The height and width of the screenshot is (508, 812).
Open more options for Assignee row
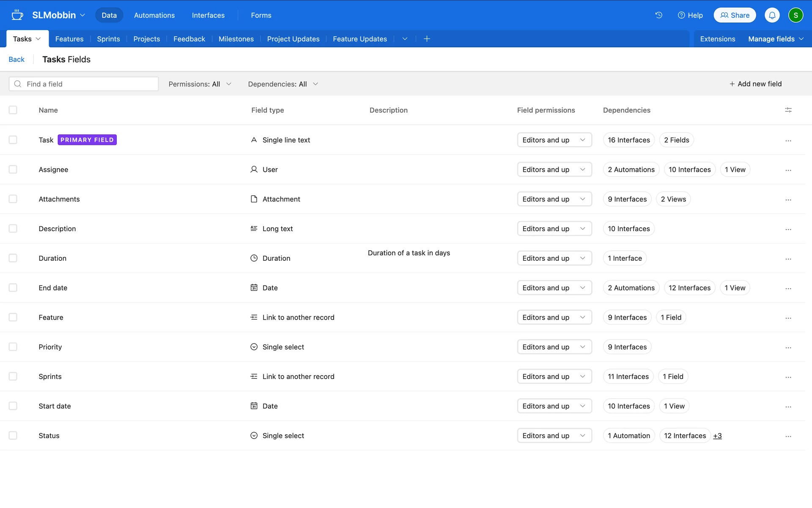click(788, 170)
